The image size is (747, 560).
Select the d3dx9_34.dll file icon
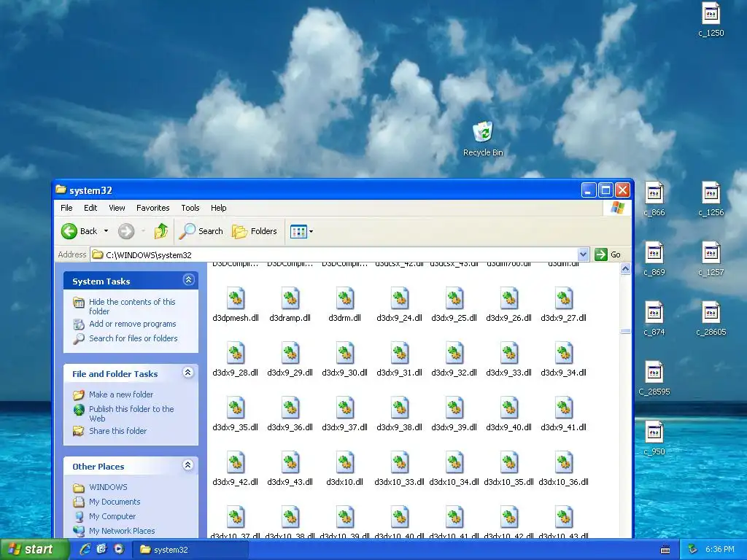564,354
